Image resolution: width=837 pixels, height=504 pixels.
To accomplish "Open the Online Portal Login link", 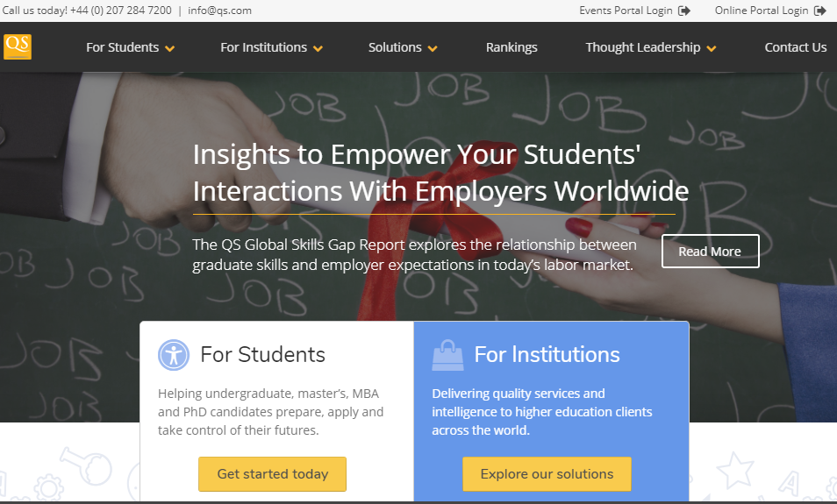I will (x=761, y=11).
